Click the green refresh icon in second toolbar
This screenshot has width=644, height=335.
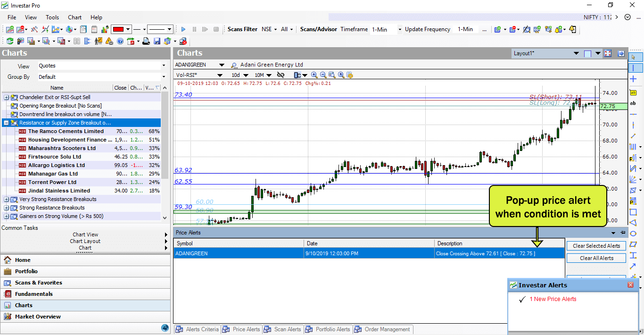(x=9, y=42)
